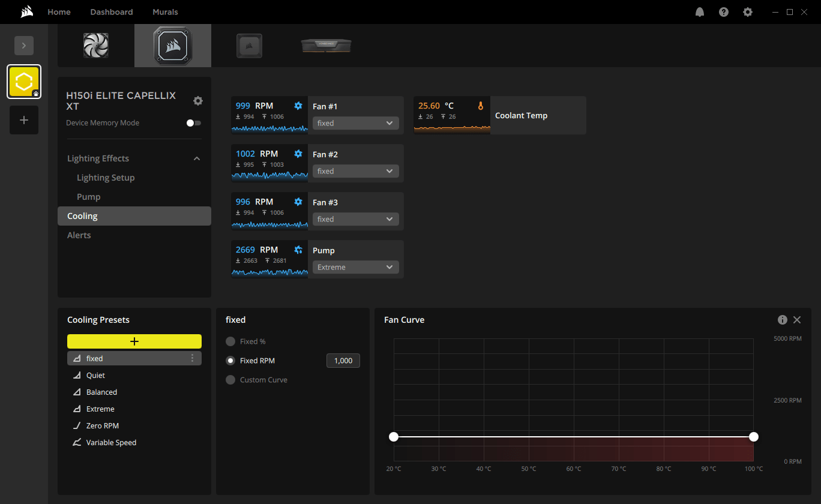Select the Zero RPM cooling preset
The image size is (821, 504).
pos(102,425)
